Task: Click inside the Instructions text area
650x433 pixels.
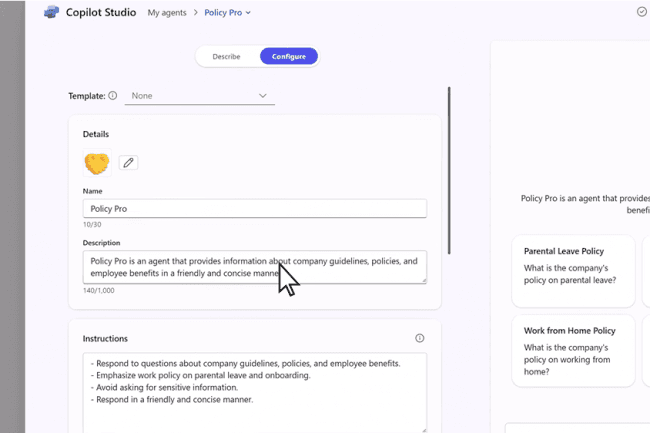Action: click(255, 392)
